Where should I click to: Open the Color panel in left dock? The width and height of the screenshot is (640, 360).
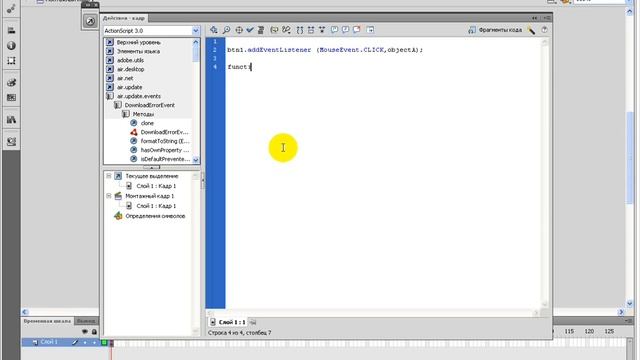coord(11,82)
